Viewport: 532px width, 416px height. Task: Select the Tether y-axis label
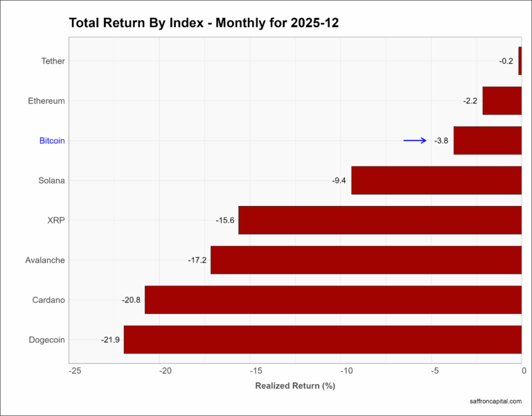pyautogui.click(x=53, y=61)
